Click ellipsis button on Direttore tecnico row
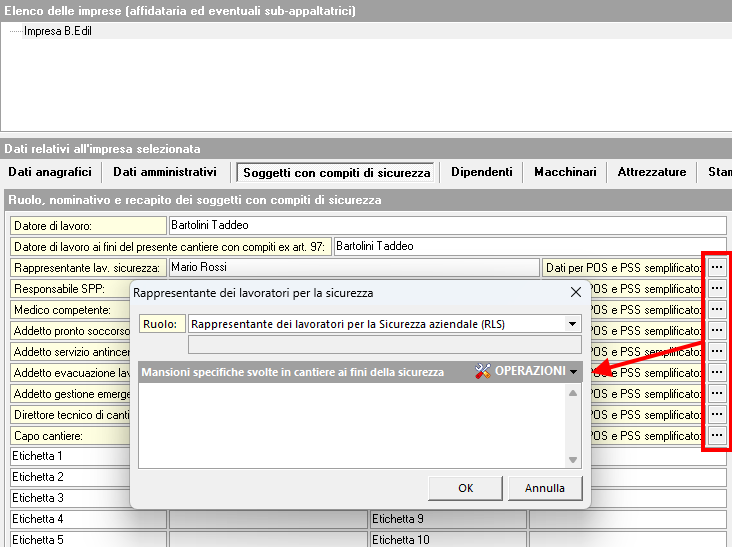Viewport: 732px width, 547px height. point(716,415)
